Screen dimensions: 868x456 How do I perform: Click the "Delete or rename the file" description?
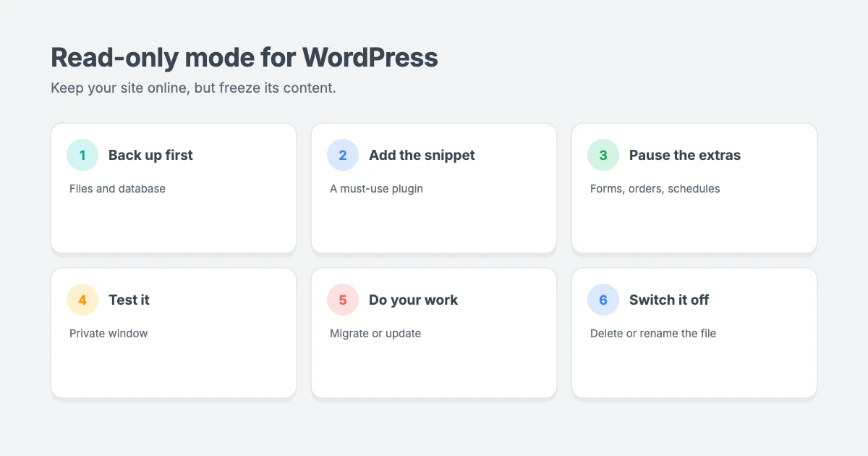(x=653, y=334)
